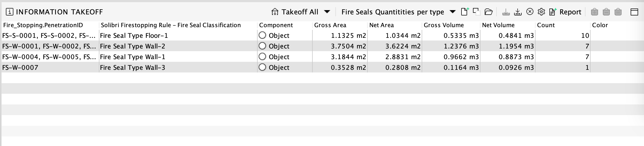Click the duplicate definition icon

pyautogui.click(x=476, y=12)
